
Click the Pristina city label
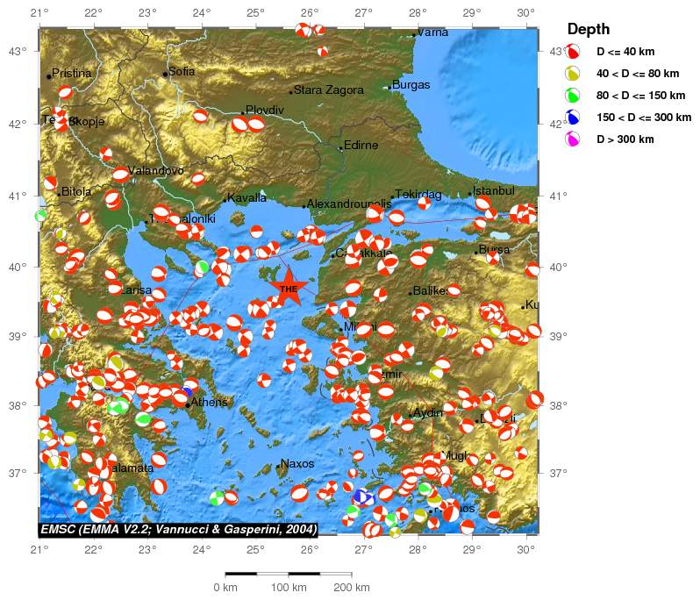tap(72, 74)
